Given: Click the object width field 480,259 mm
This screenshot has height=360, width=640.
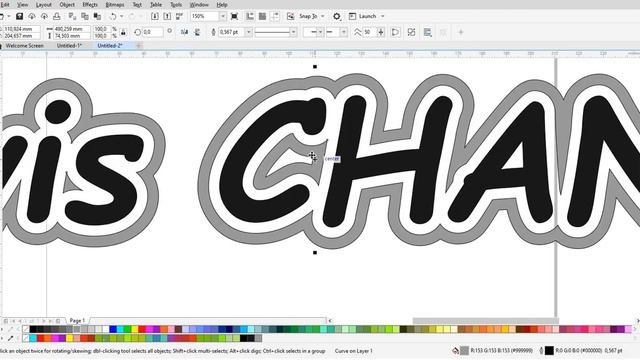Looking at the screenshot, I should click(x=73, y=29).
